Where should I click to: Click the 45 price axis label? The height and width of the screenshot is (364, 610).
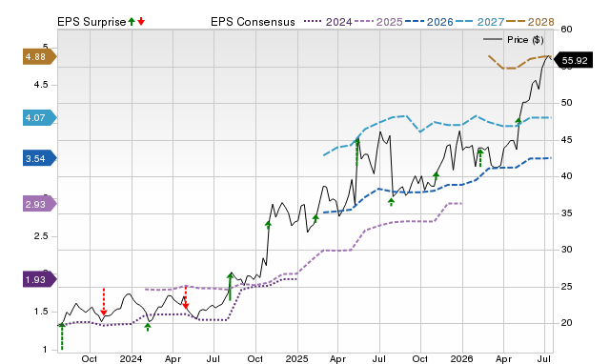click(567, 140)
